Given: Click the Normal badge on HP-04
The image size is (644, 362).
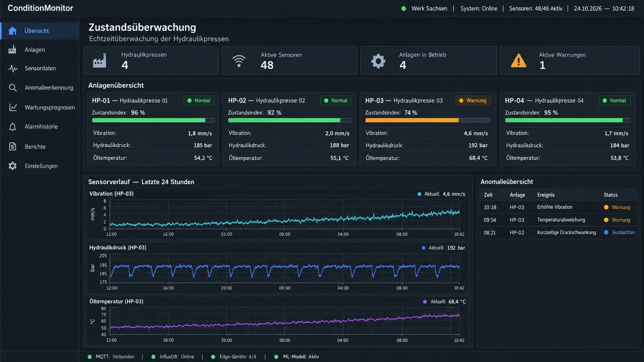Looking at the screenshot, I should tap(614, 101).
